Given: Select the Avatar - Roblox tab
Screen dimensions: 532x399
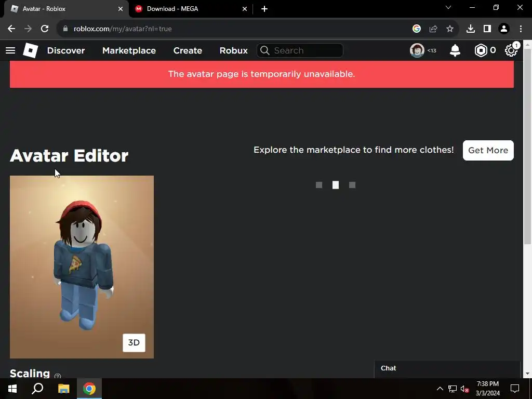Looking at the screenshot, I should pos(66,9).
